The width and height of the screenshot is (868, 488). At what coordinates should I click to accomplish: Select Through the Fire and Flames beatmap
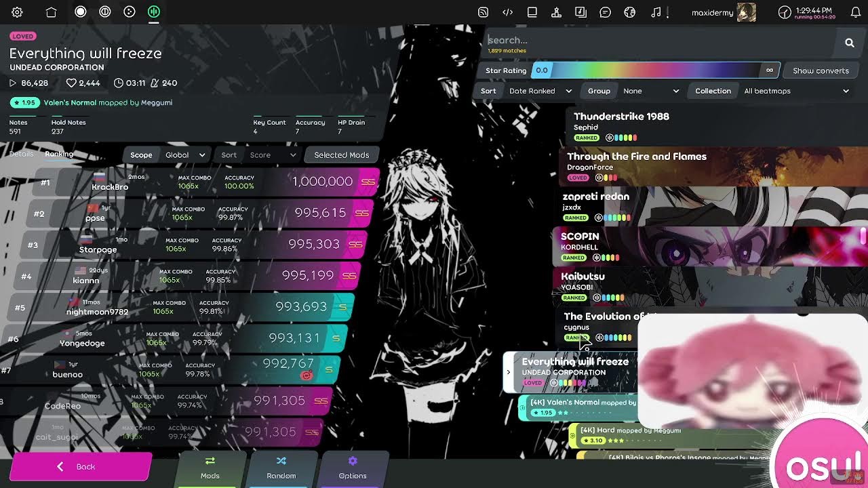tap(714, 166)
